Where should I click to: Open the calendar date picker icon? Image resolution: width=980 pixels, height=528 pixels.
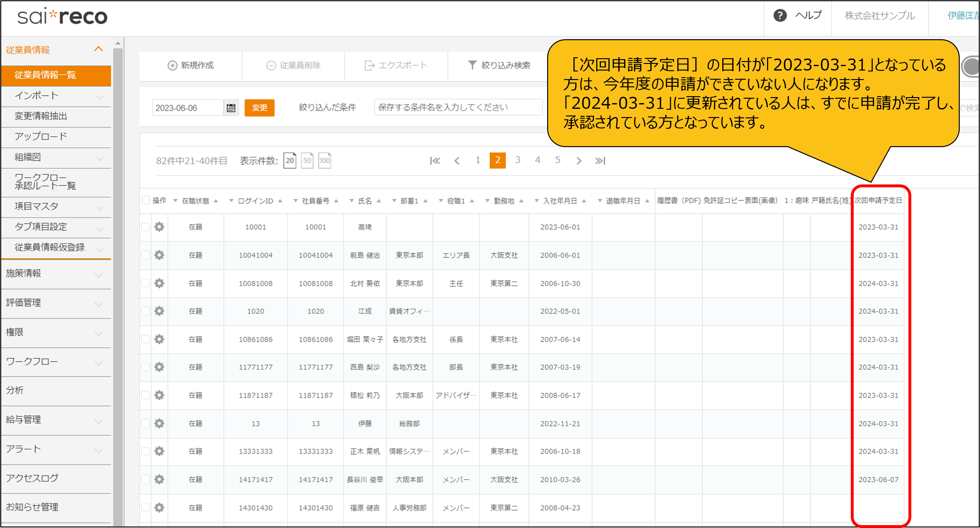pos(231,108)
